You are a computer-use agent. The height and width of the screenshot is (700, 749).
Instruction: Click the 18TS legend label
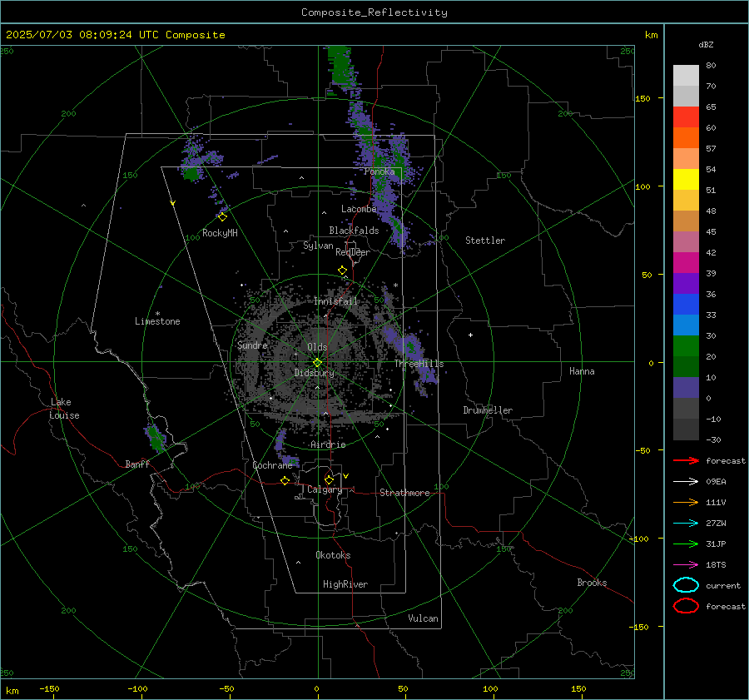tap(716, 565)
